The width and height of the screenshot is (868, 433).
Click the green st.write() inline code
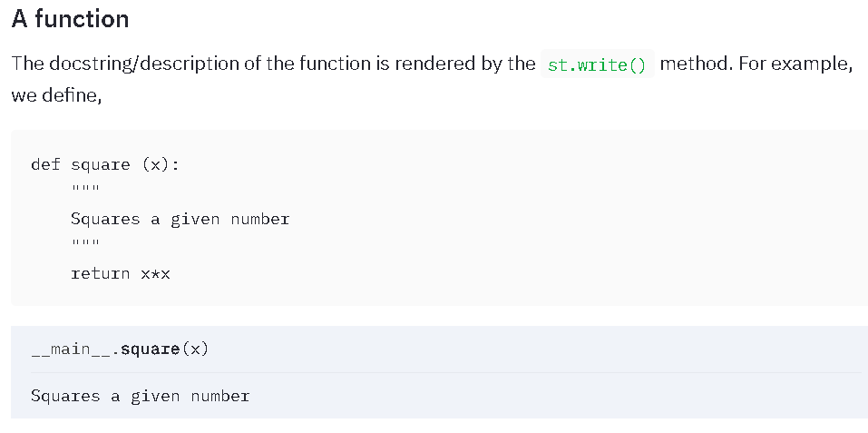[x=597, y=65]
